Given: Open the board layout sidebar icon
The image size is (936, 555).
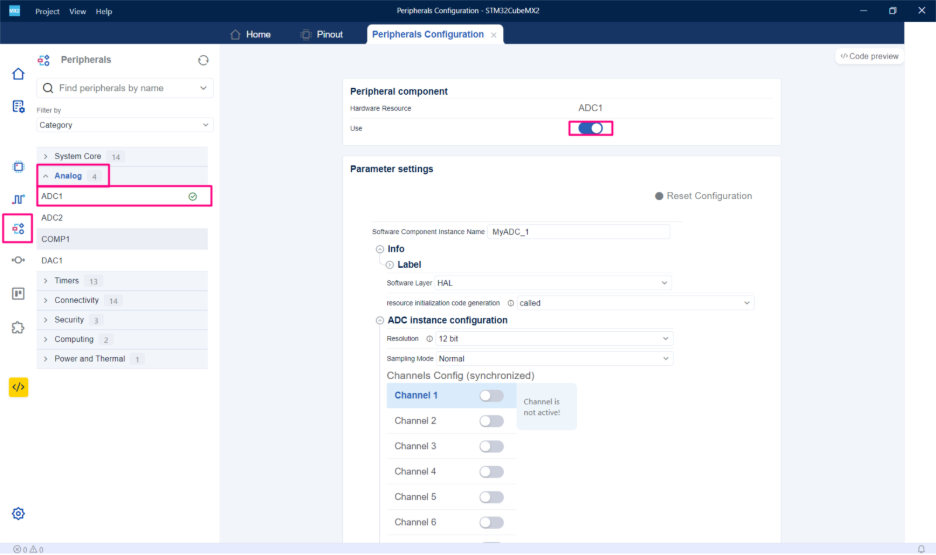Looking at the screenshot, I should point(18,294).
